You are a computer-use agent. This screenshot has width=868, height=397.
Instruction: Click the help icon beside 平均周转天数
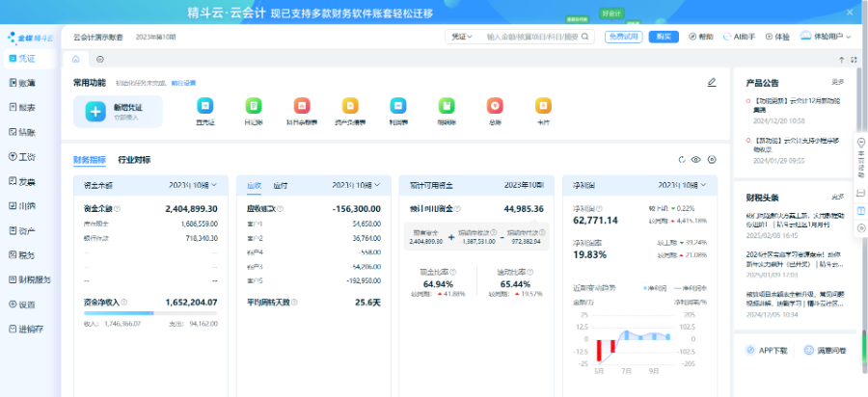point(294,303)
